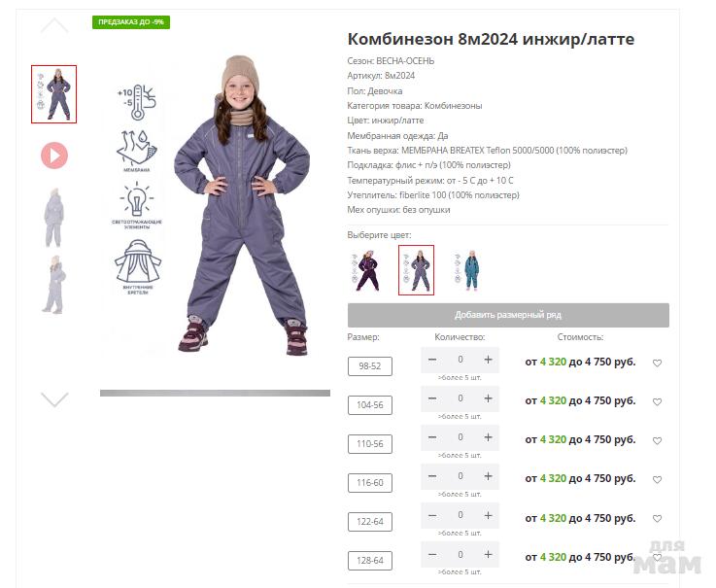Viewport: 716px width, 588px height.
Task: Increase quantity for size 116-60
Action: click(488, 476)
